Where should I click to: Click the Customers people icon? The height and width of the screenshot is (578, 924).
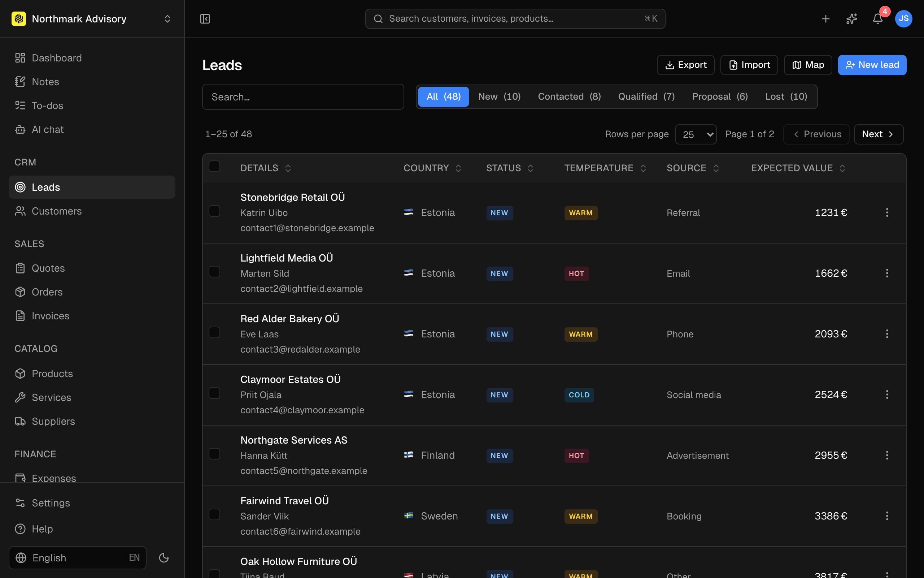pos(20,211)
